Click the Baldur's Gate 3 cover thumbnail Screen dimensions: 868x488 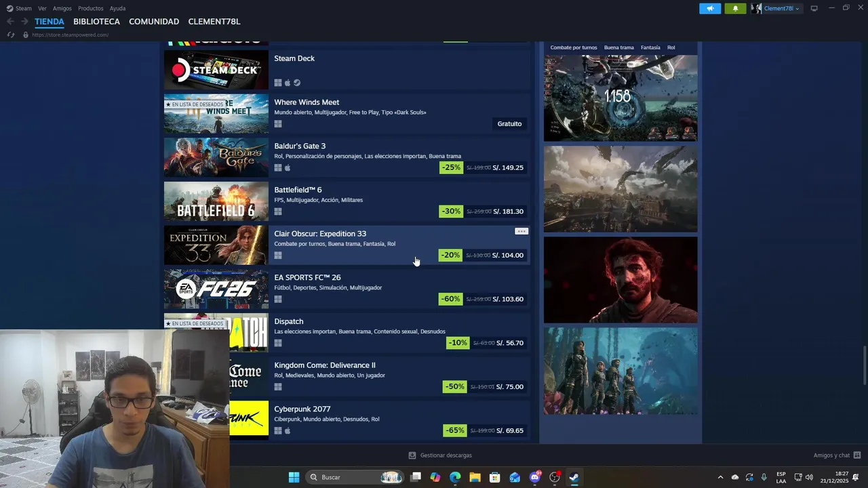(216, 158)
